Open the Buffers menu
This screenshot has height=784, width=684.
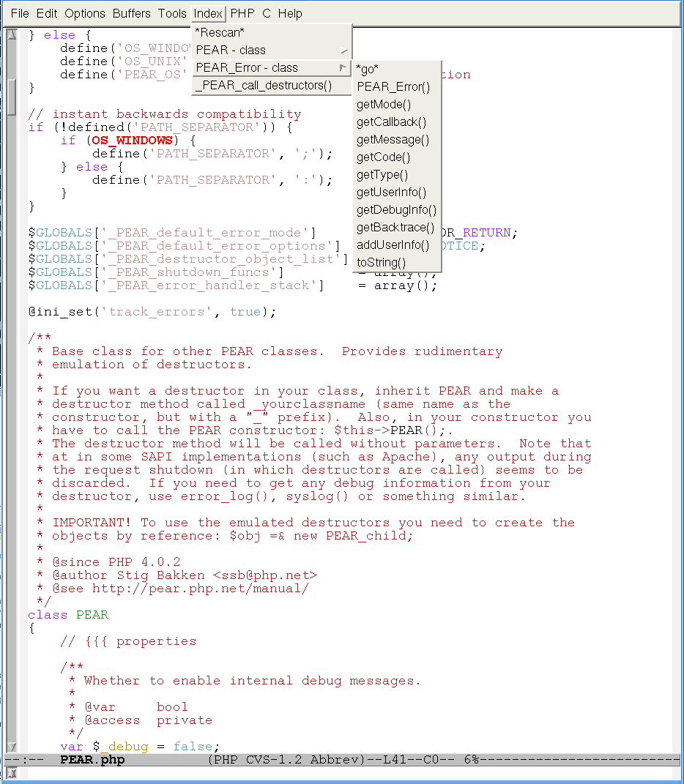132,13
